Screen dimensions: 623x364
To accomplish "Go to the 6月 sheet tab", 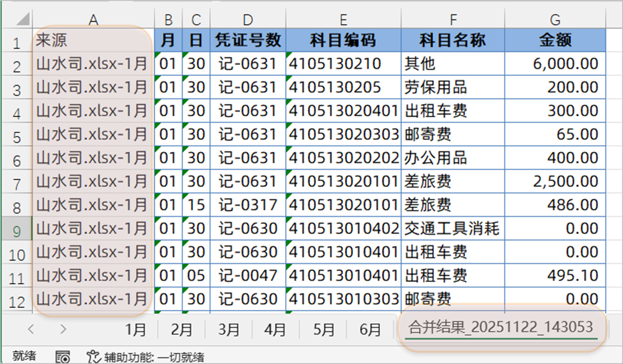I will point(370,330).
